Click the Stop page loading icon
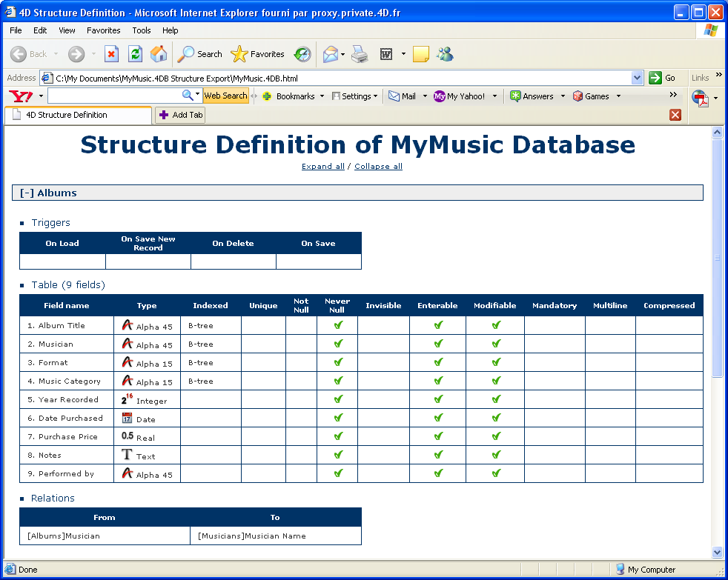 pyautogui.click(x=111, y=54)
